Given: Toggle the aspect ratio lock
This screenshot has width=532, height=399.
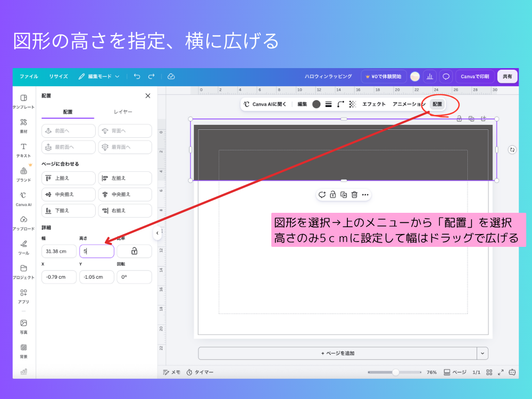Looking at the screenshot, I should pyautogui.click(x=135, y=251).
